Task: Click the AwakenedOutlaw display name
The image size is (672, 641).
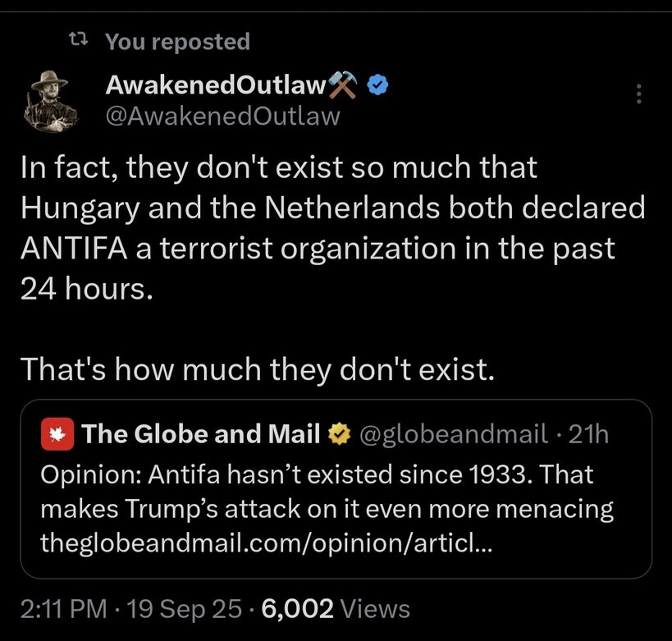Action: tap(215, 85)
